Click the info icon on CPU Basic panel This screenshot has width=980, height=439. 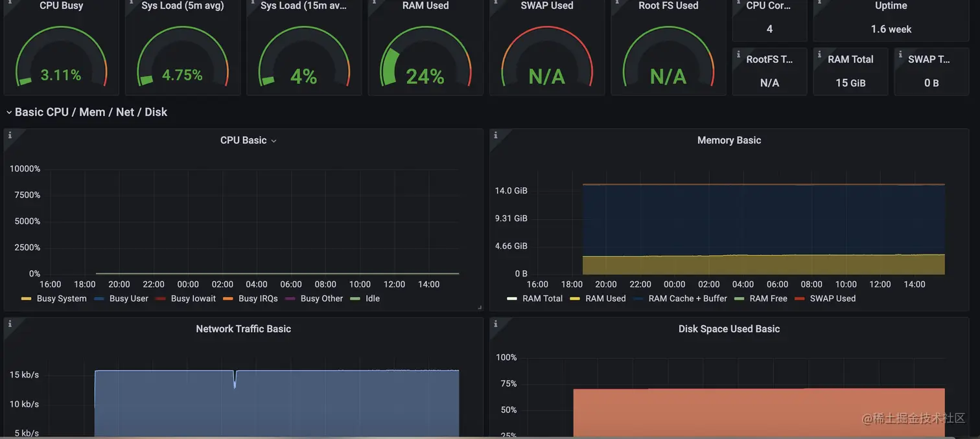point(10,135)
